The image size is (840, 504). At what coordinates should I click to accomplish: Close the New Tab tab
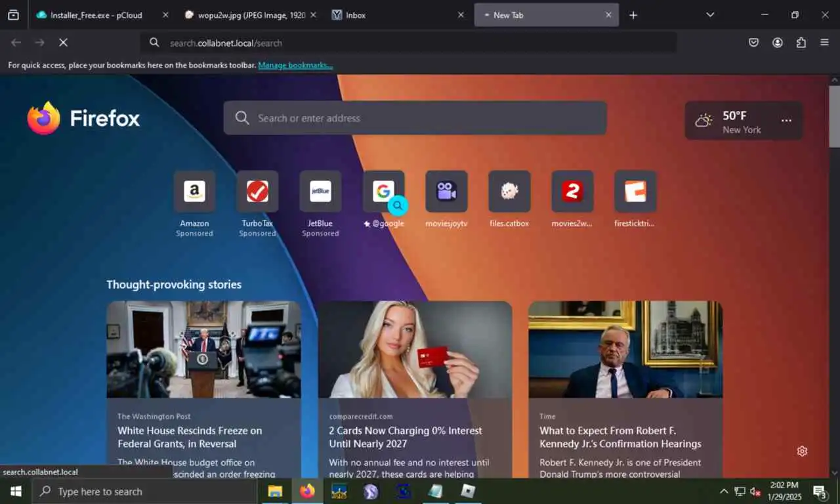(x=608, y=15)
